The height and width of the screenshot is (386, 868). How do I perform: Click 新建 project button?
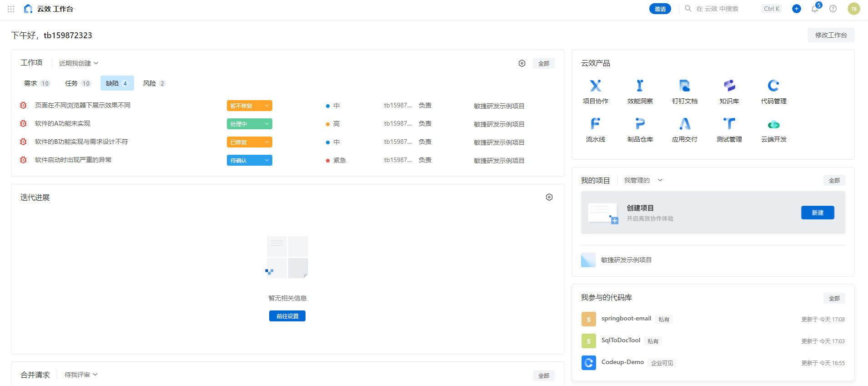coord(818,213)
